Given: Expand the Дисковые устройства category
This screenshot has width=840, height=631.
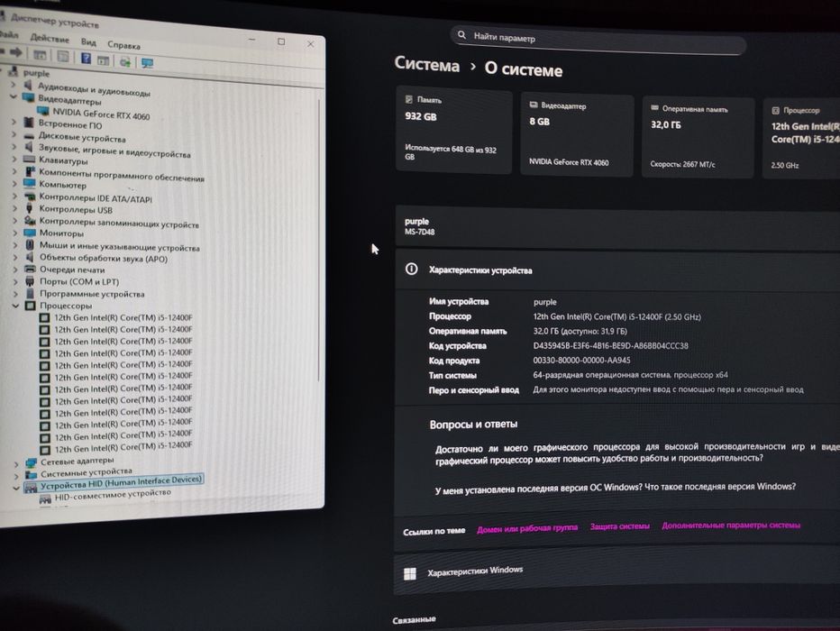Looking at the screenshot, I should (14, 135).
